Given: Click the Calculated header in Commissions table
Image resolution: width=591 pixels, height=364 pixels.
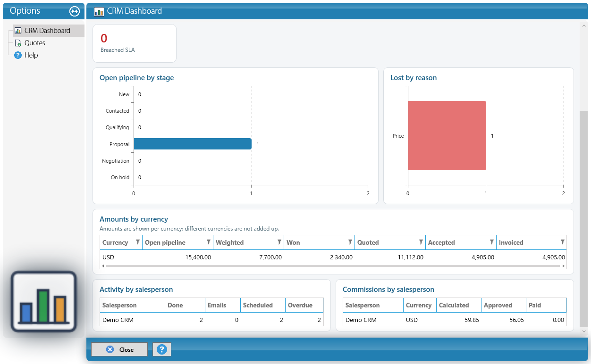Looking at the screenshot, I should coord(459,305).
